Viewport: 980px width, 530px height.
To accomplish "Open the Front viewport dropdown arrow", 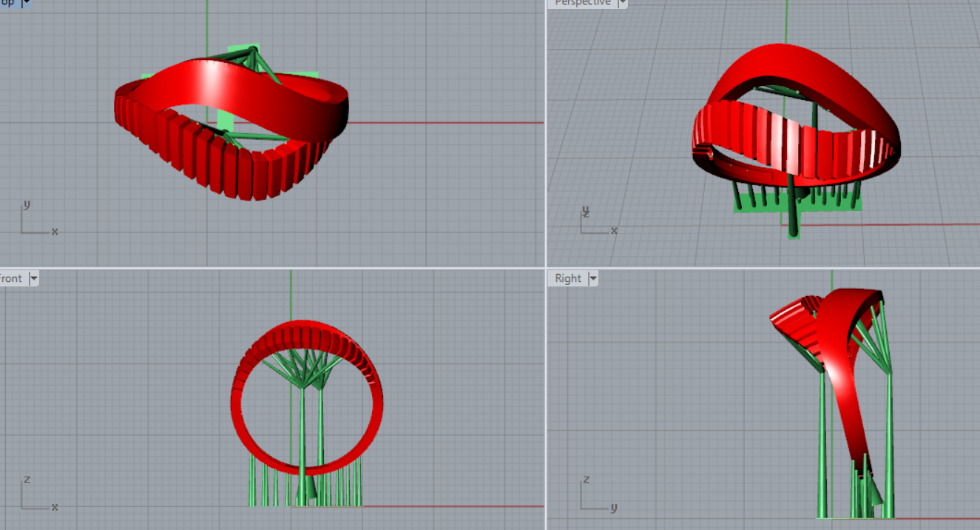I will 33,278.
